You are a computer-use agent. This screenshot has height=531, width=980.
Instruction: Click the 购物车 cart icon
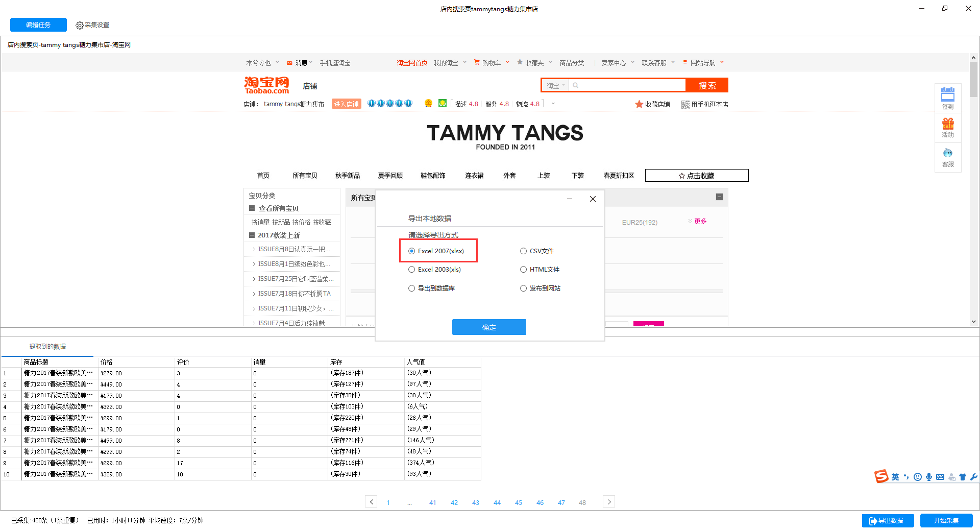(477, 62)
